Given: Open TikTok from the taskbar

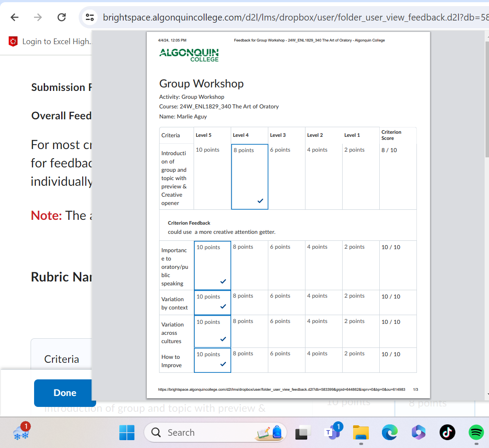Looking at the screenshot, I should point(447,432).
